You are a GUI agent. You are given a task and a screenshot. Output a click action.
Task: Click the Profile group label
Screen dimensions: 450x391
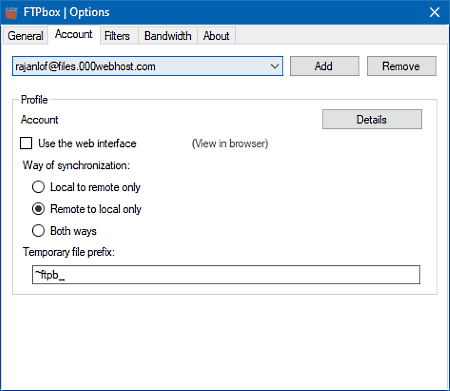coord(34,100)
